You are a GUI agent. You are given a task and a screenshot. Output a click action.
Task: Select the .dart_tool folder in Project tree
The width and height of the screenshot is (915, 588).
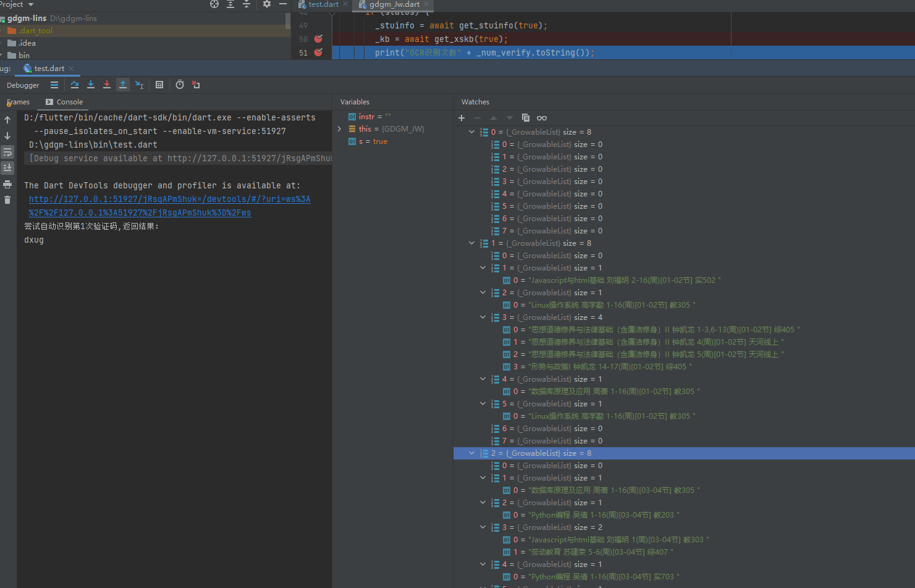pyautogui.click(x=36, y=31)
